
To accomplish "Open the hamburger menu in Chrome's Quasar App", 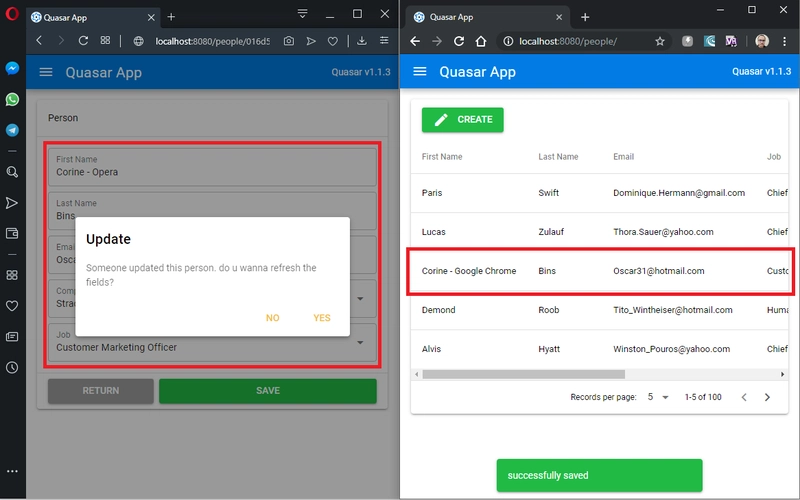I will click(x=420, y=72).
